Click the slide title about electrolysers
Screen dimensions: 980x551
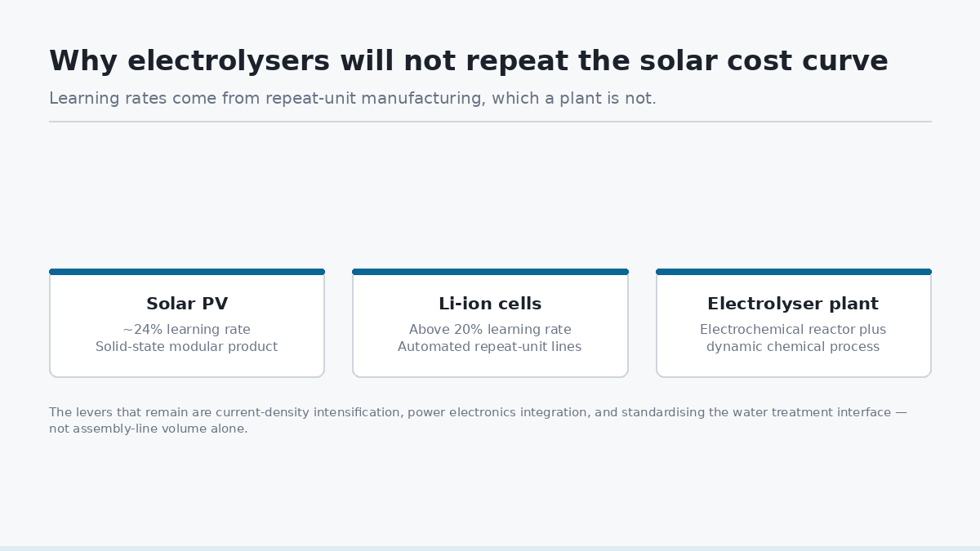tap(468, 61)
